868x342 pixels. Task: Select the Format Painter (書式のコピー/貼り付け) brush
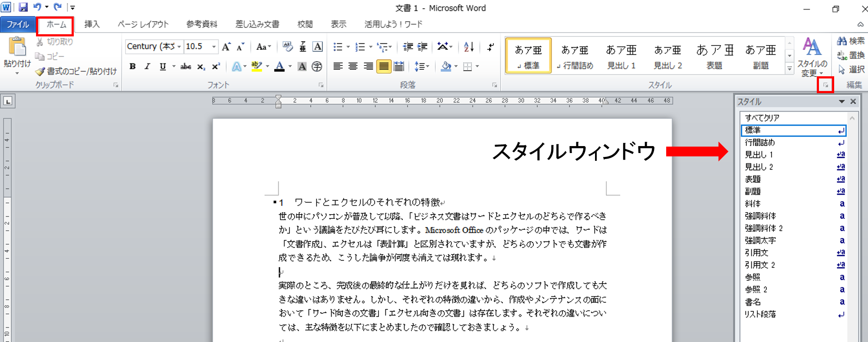coord(40,71)
